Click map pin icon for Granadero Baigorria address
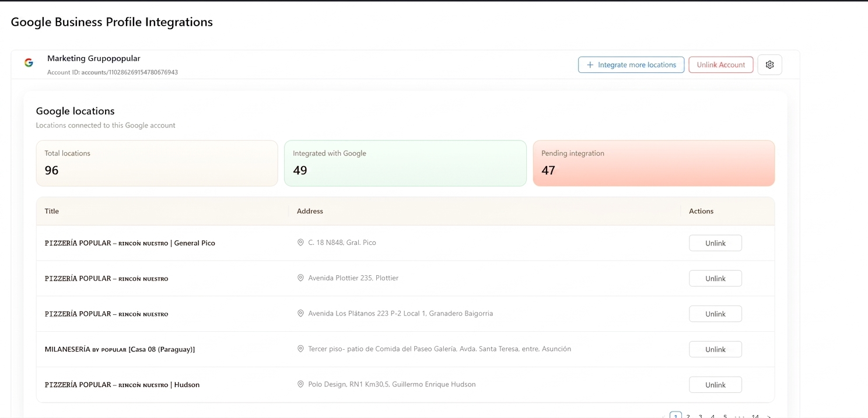Viewport: 868px width, 418px height. pyautogui.click(x=301, y=314)
